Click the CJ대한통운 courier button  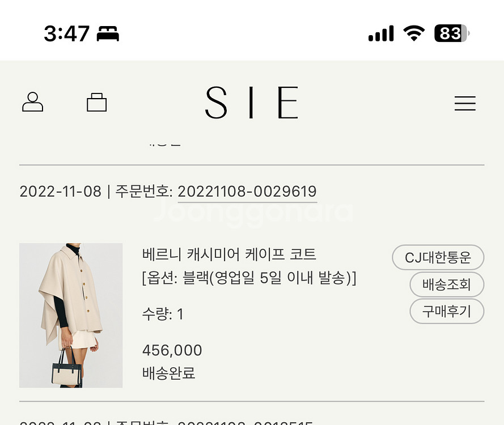point(438,257)
